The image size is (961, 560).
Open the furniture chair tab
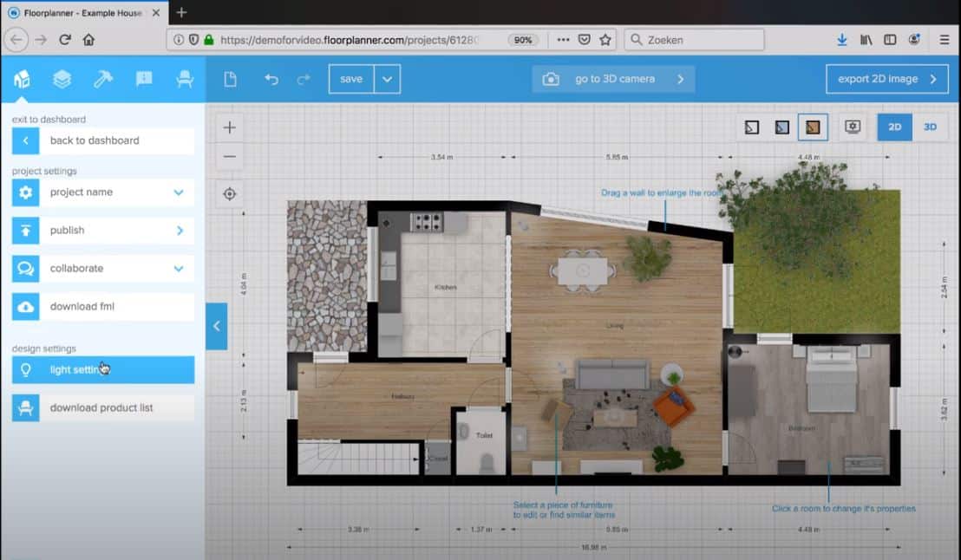[x=185, y=79]
